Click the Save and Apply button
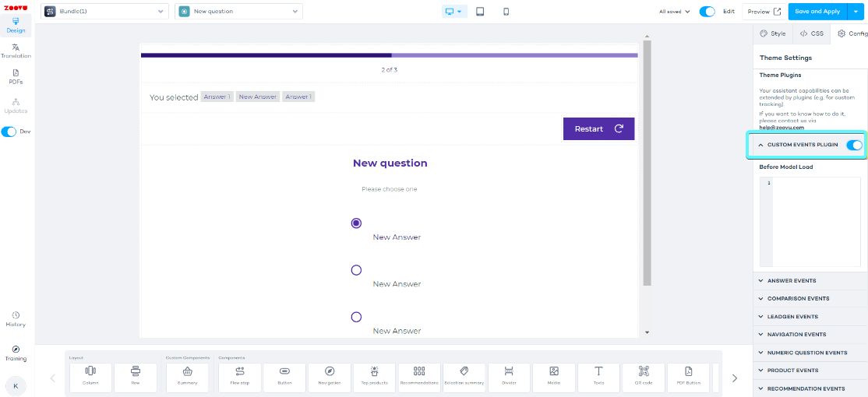This screenshot has width=868, height=397. [817, 12]
